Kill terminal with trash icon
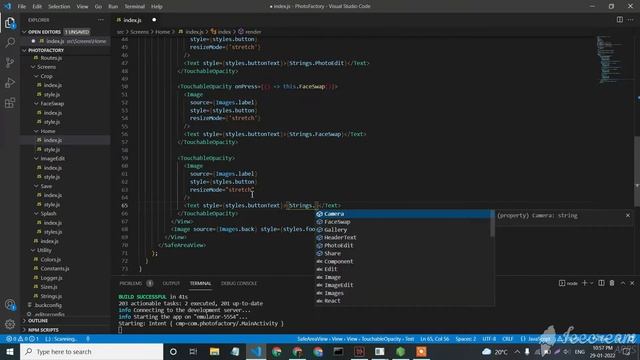 (x=612, y=283)
